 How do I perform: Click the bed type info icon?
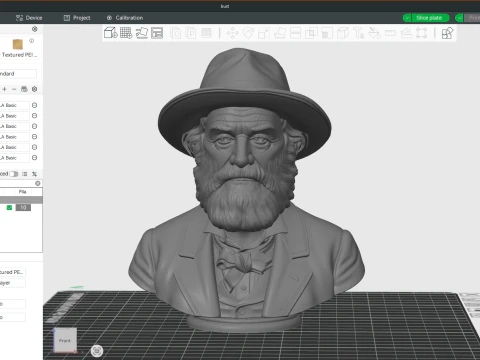coord(31,41)
